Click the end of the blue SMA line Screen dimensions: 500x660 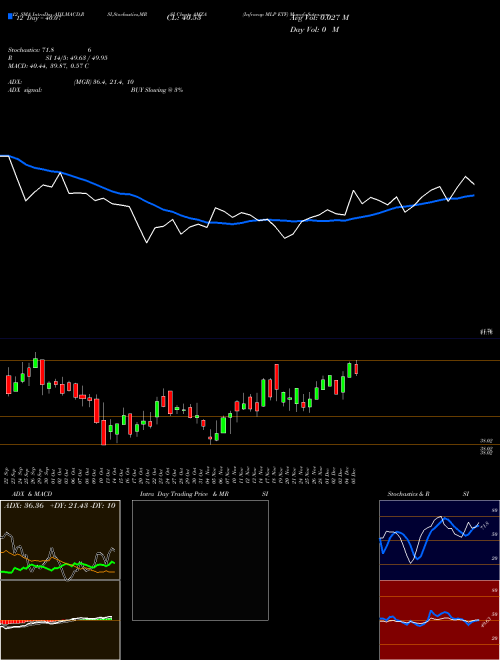tap(474, 195)
